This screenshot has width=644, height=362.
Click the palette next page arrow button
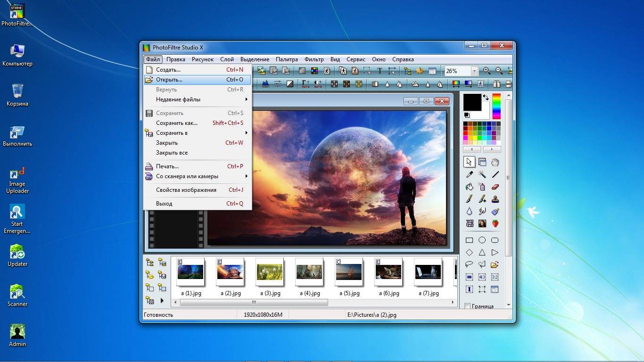[491, 149]
